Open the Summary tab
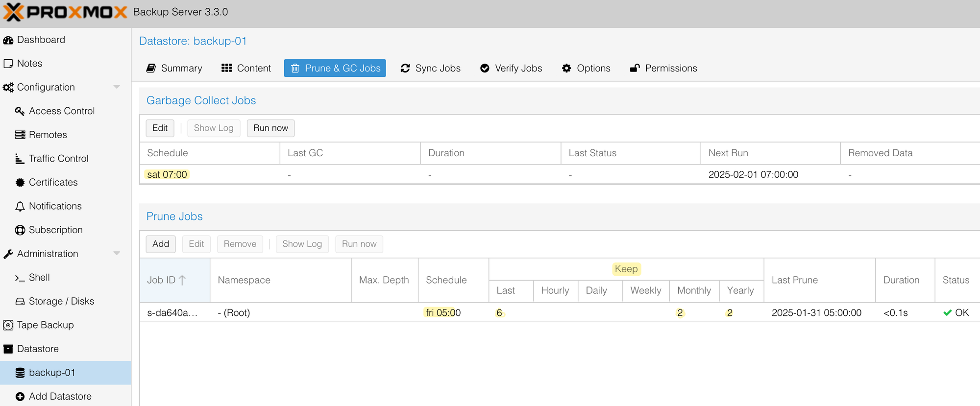 point(174,68)
